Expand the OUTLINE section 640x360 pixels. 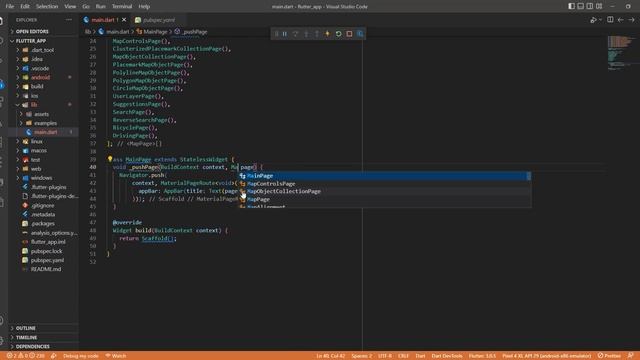click(43, 328)
